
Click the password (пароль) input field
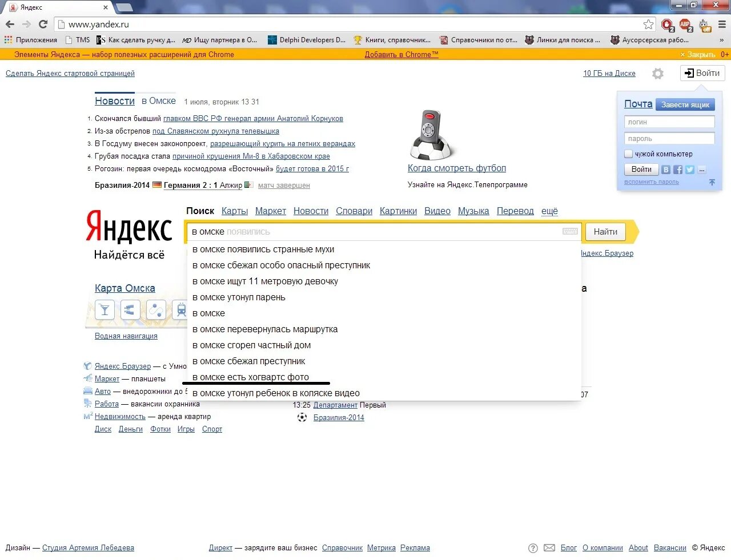click(669, 138)
